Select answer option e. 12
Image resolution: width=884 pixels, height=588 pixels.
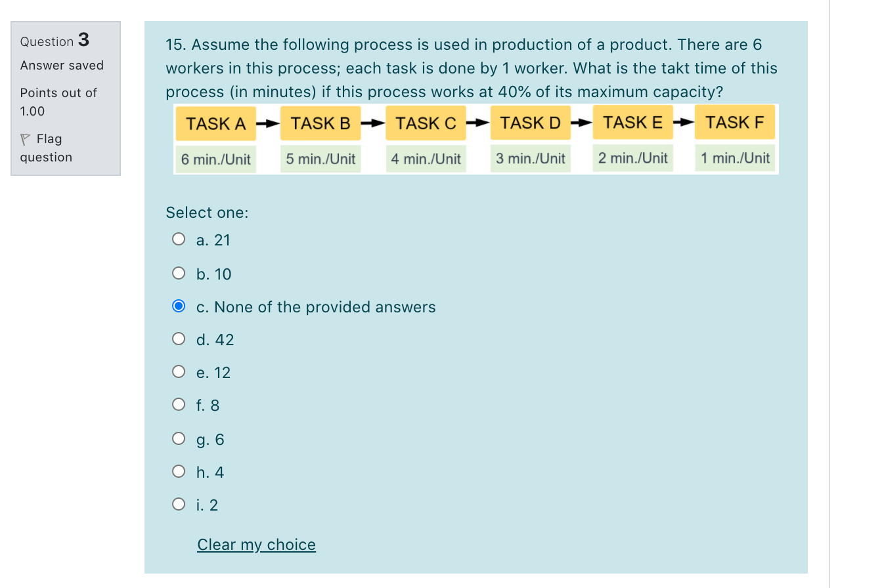pos(179,372)
